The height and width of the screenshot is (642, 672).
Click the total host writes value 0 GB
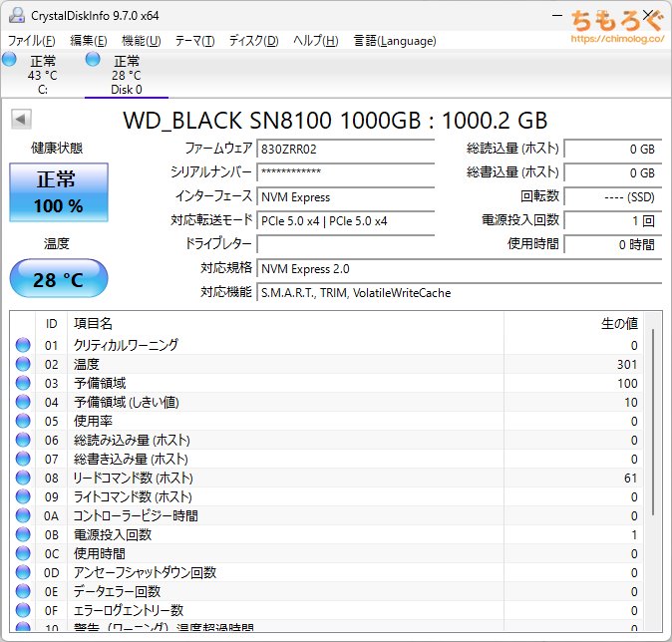[x=613, y=172]
